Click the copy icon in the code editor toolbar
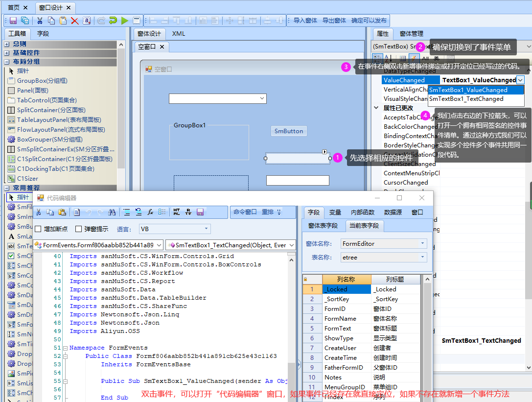 pos(50,212)
